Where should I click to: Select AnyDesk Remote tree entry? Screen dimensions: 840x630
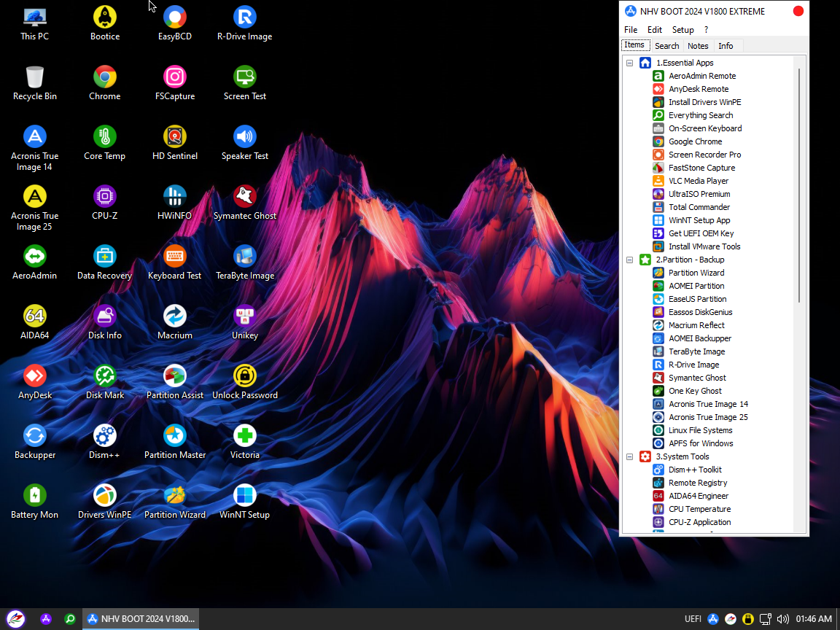(699, 90)
